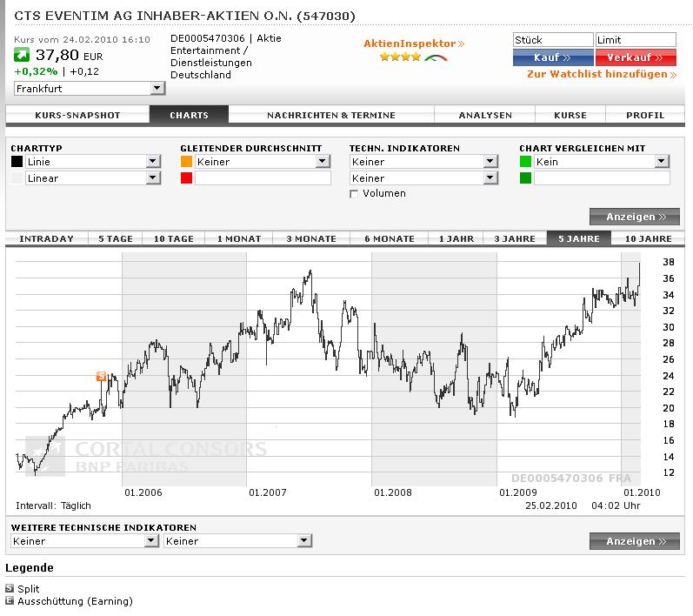693x616 pixels.
Task: Click the Ausschüttung (Earning) legend icon
Action: tap(10, 600)
